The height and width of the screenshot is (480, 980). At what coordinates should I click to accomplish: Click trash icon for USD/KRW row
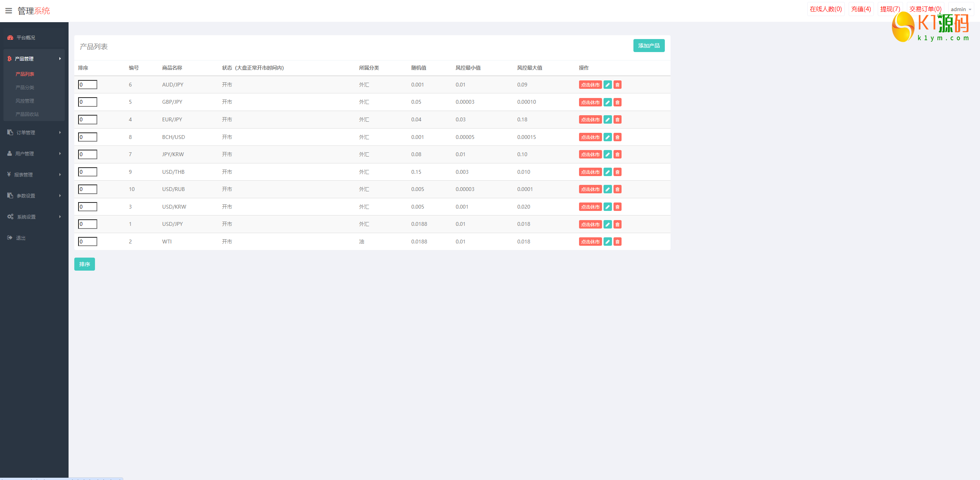(617, 207)
